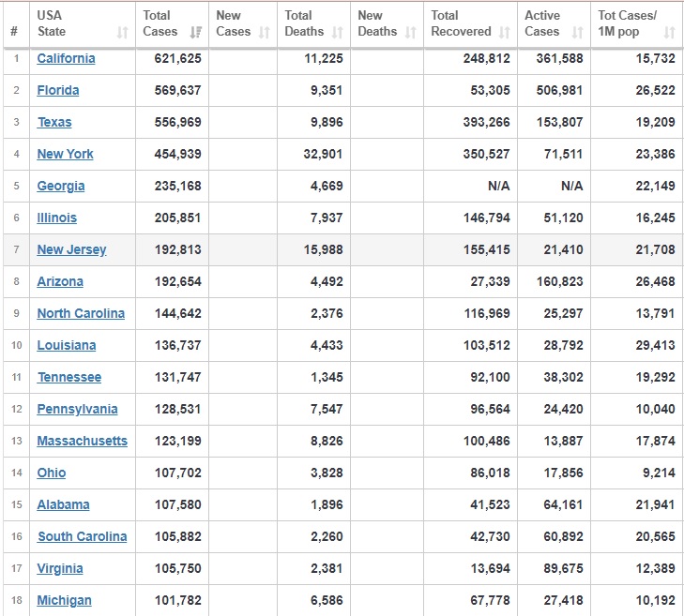Click Tot Cases/1M pop sort icon

(669, 33)
